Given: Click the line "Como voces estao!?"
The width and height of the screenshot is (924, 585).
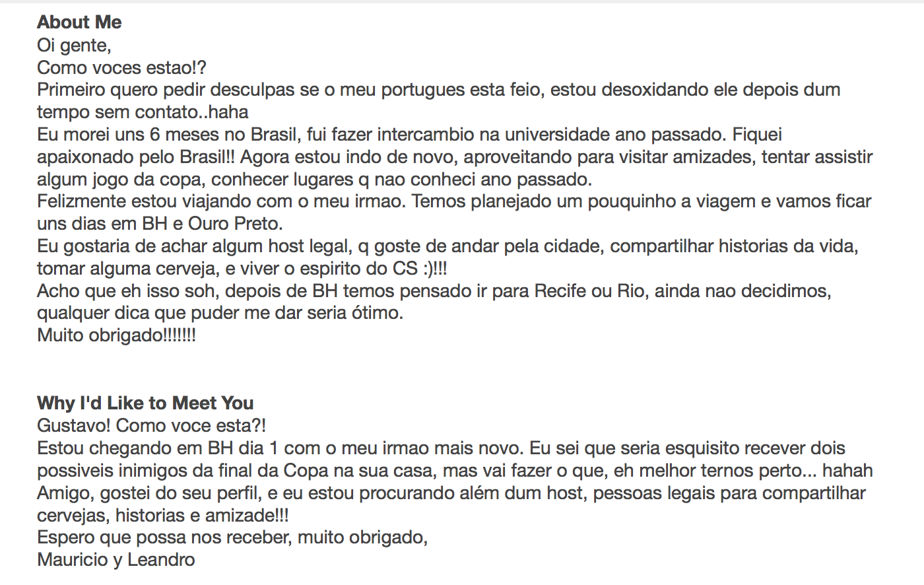Looking at the screenshot, I should point(121,67).
